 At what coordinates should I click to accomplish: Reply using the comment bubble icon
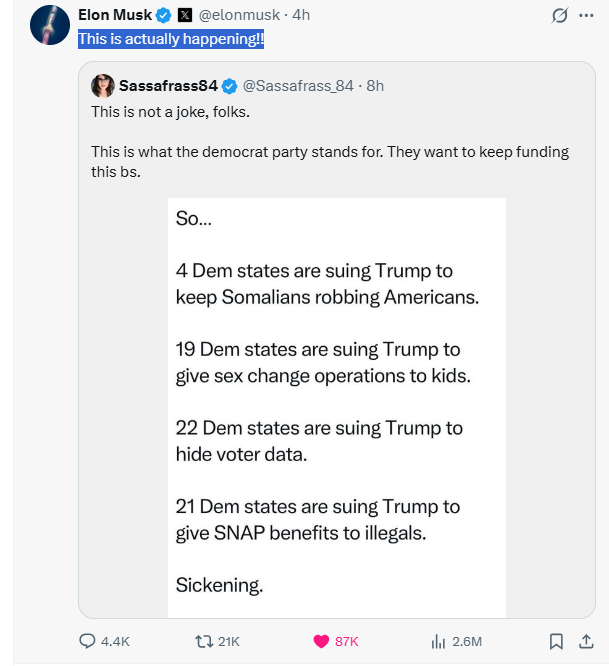(88, 641)
